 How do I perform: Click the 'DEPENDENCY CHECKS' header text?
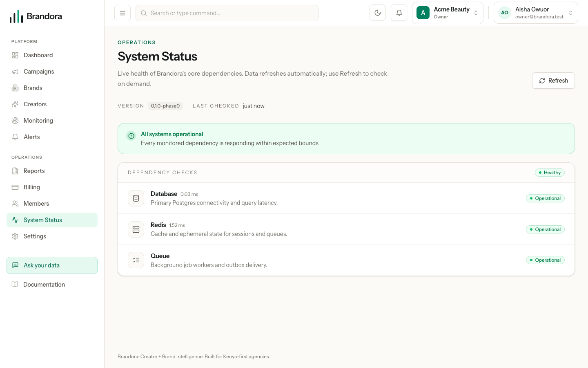coord(163,173)
